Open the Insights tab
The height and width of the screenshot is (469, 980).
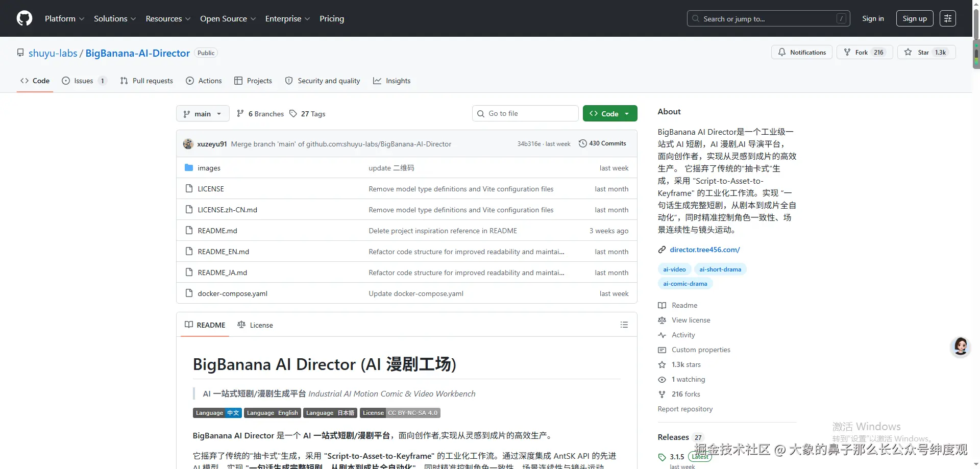[392, 81]
